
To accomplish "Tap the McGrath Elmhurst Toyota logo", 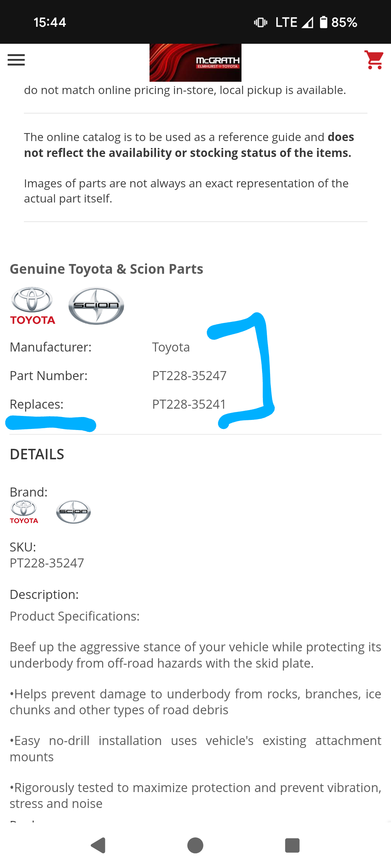I will pos(195,63).
